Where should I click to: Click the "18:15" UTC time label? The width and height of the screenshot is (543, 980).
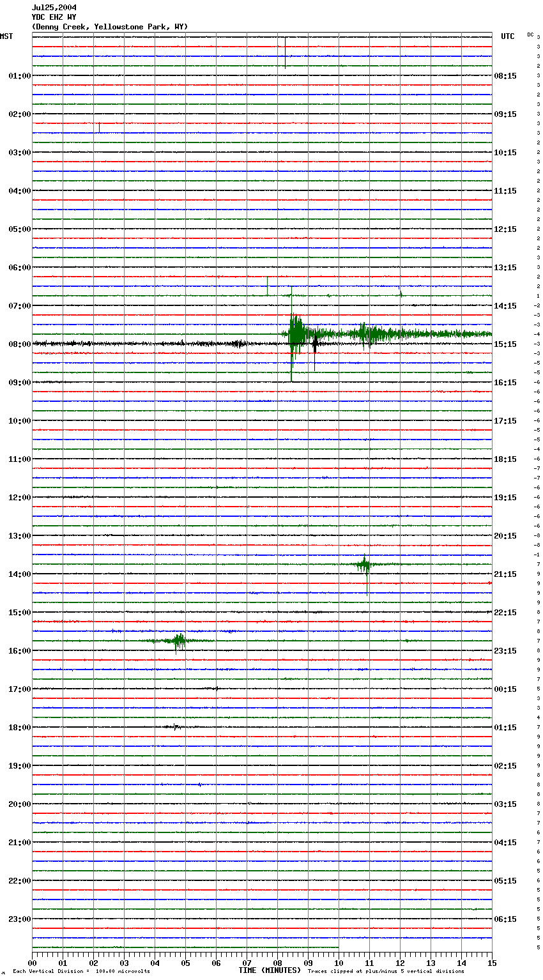click(505, 459)
